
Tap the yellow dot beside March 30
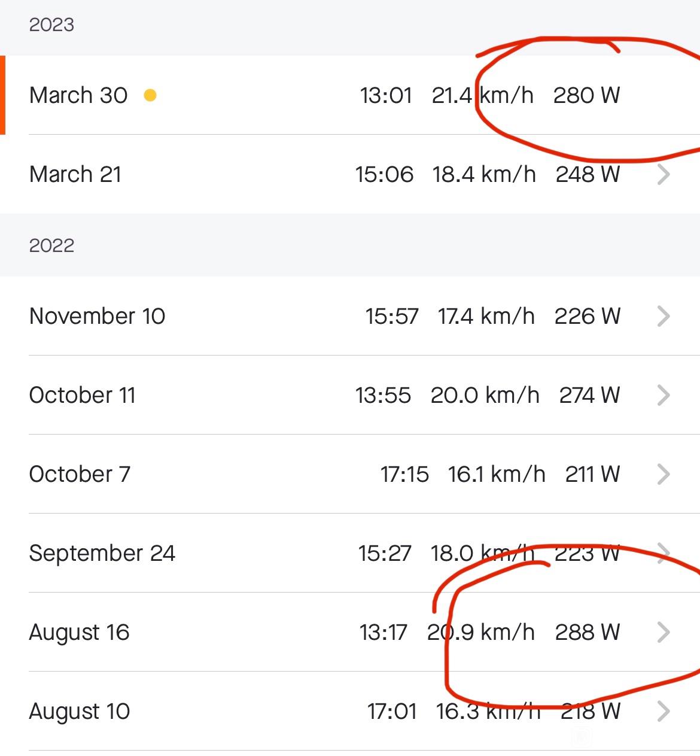(150, 95)
